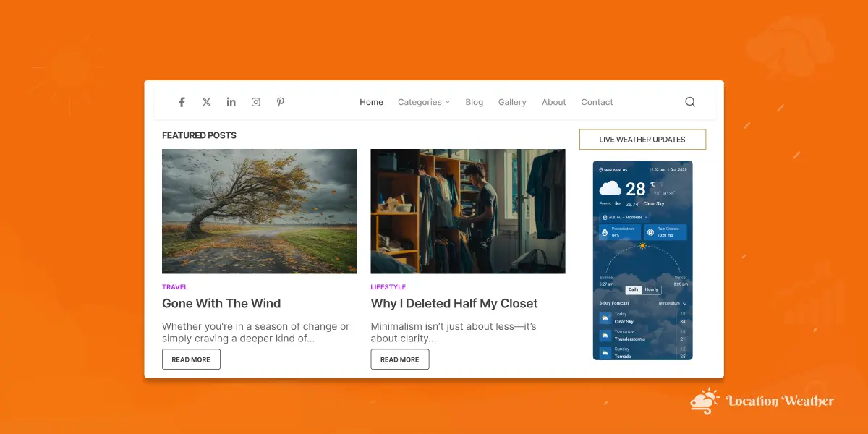Go to the Blog menu item
The height and width of the screenshot is (434, 868).
click(x=475, y=102)
